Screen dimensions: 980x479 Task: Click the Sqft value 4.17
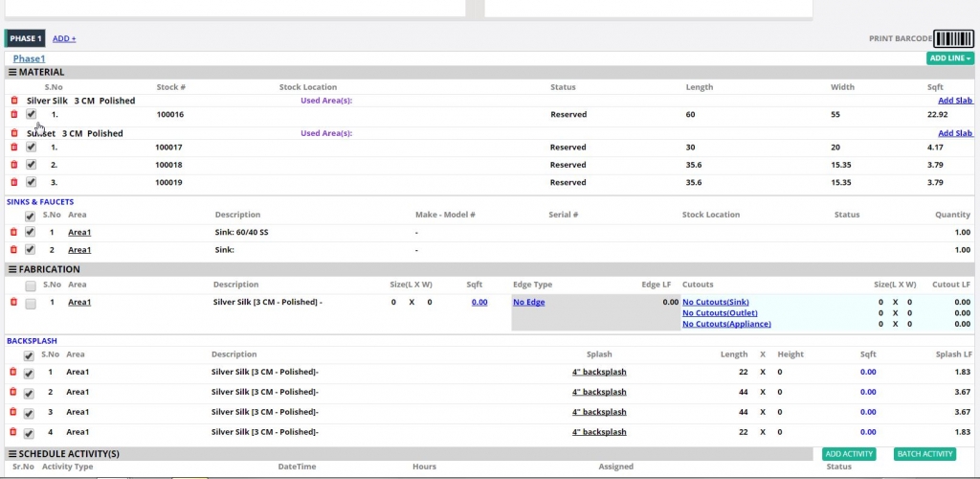936,147
